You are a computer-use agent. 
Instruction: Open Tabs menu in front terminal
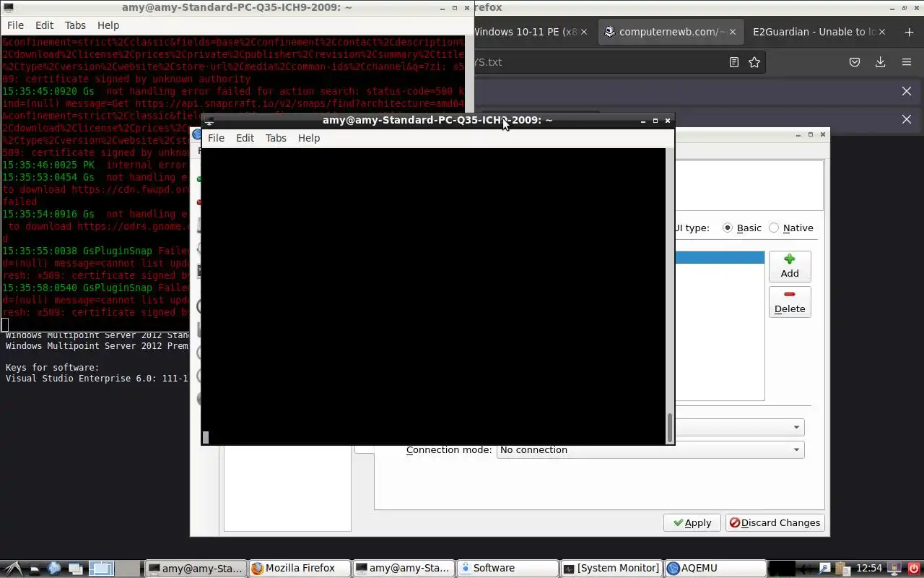(276, 138)
